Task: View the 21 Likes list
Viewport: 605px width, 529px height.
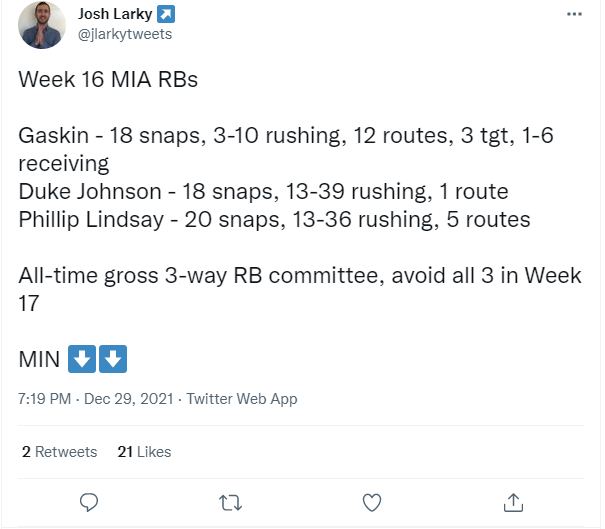Action: pyautogui.click(x=144, y=451)
